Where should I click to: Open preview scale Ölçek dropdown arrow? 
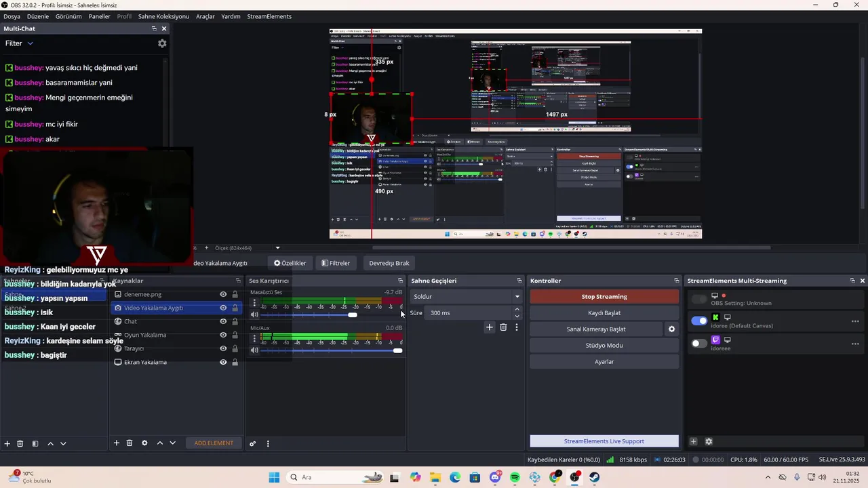coord(277,248)
